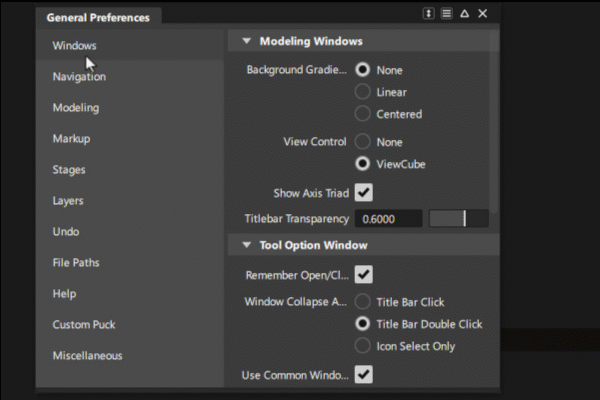Open the panel options menu icon
The height and width of the screenshot is (400, 600).
coord(446,14)
